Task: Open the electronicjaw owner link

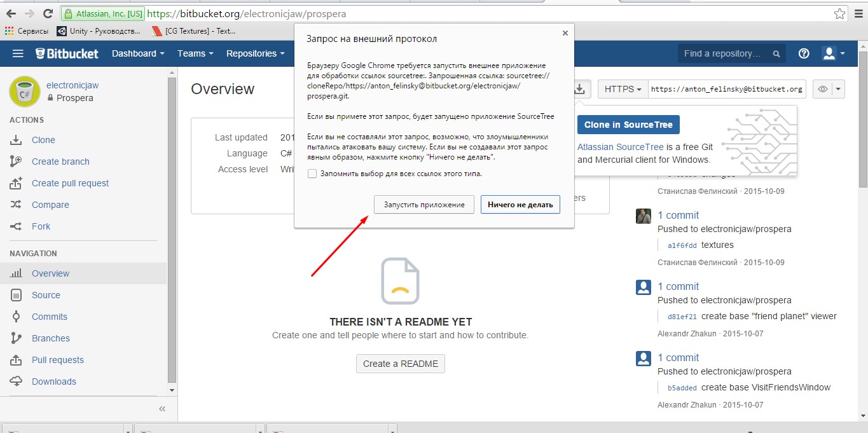Action: [72, 85]
